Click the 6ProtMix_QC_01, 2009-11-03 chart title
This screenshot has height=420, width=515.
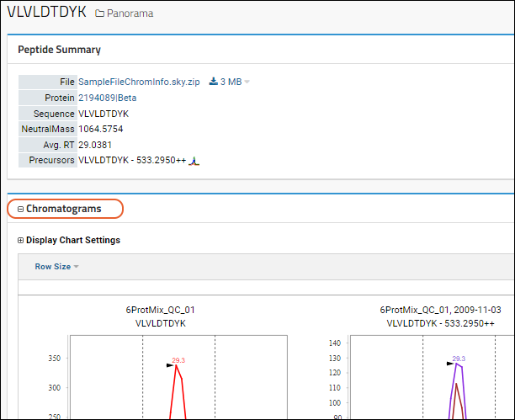tap(440, 310)
